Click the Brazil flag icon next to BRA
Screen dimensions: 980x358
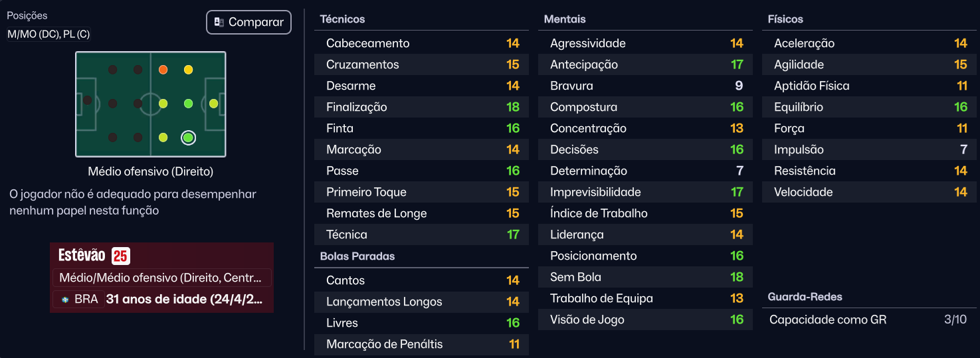point(64,300)
